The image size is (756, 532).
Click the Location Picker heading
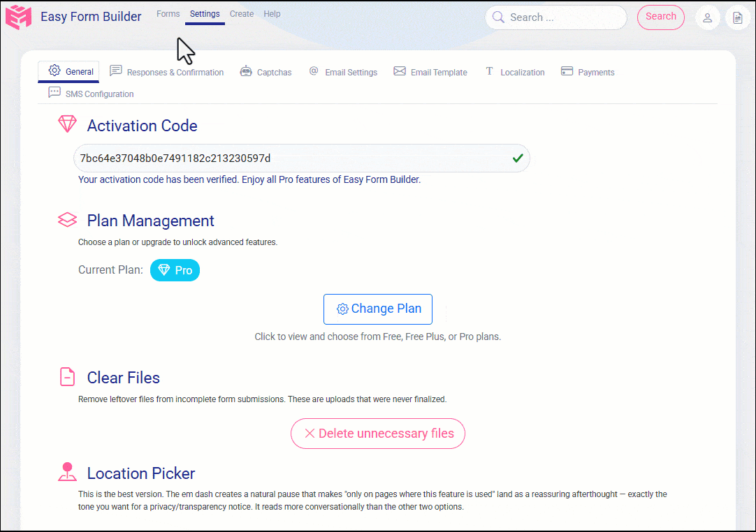(x=140, y=473)
